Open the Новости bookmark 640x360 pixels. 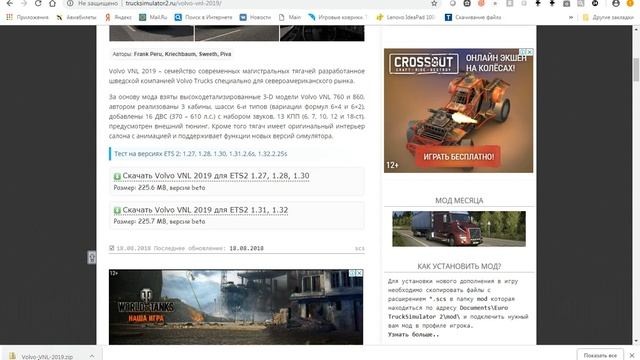coord(255,17)
